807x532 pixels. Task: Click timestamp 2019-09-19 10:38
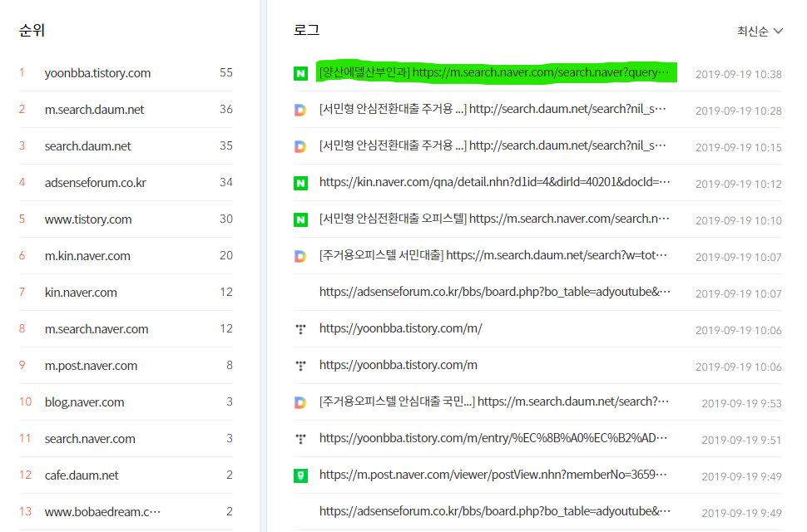[x=739, y=74]
